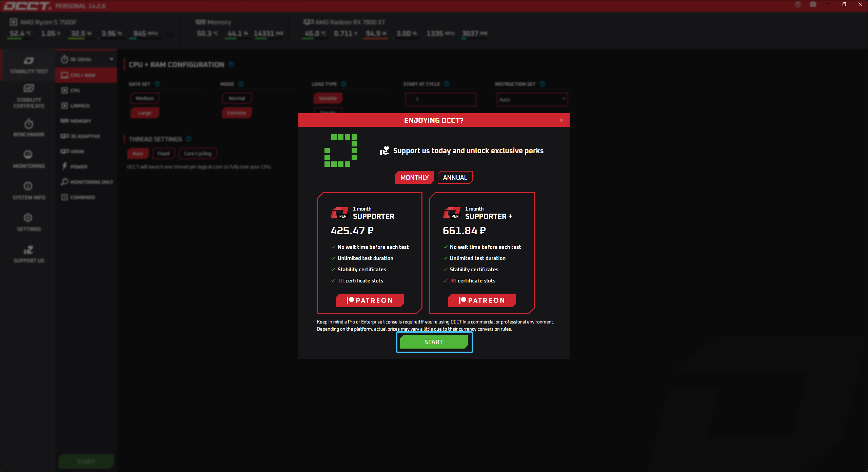
Task: Open the System Info sidebar icon
Action: [28, 186]
